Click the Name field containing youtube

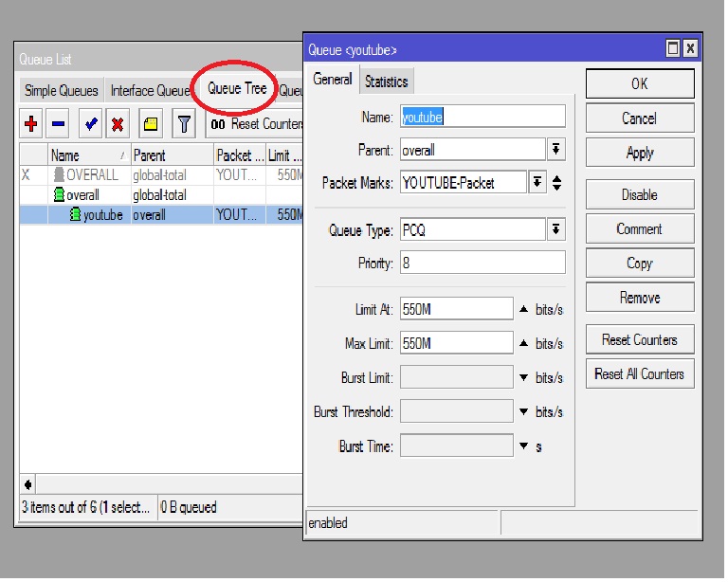pos(482,117)
